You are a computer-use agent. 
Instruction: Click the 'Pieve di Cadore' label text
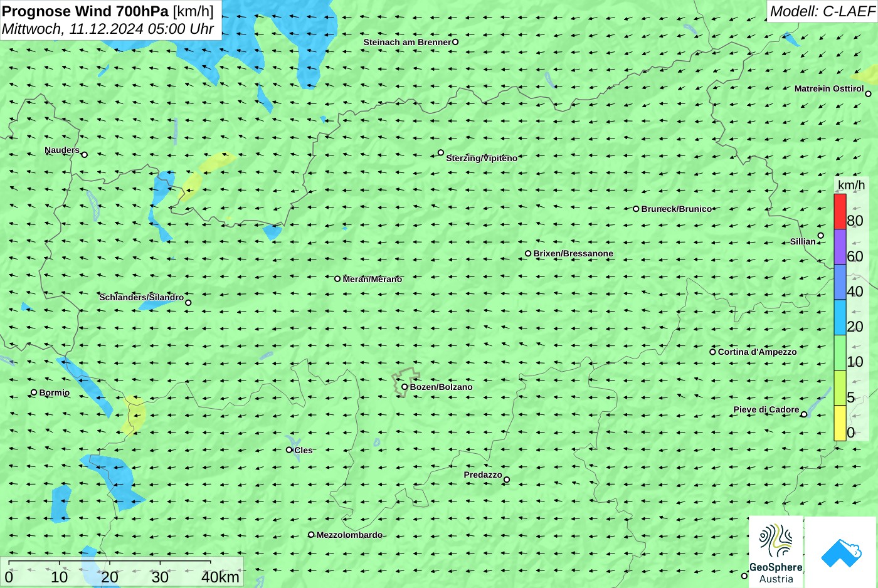[x=766, y=409]
